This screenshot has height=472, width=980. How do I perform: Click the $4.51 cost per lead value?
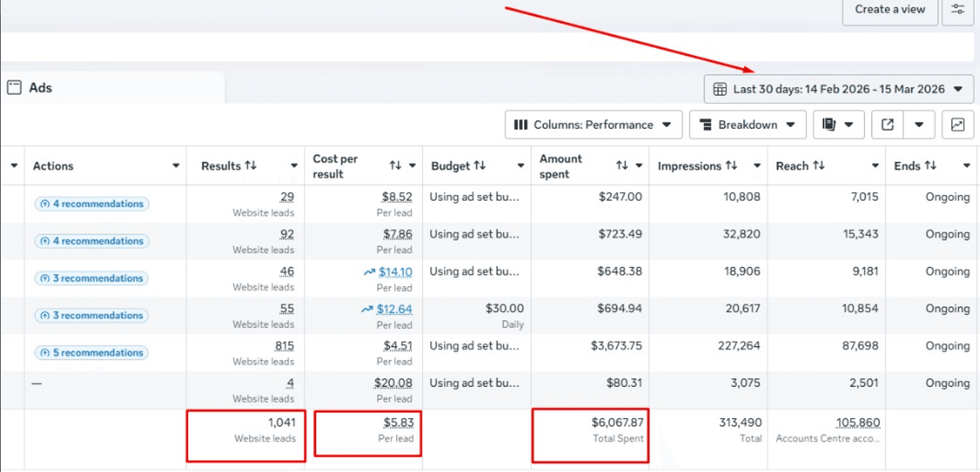coord(398,346)
